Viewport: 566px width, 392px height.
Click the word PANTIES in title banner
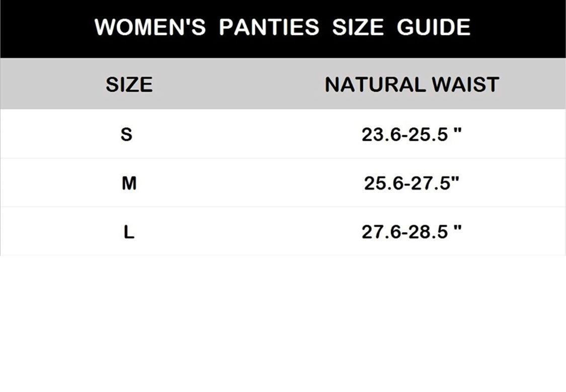click(269, 27)
